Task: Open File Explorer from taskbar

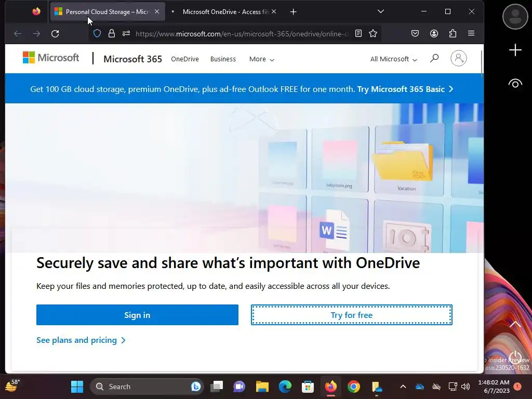Action: (x=262, y=387)
